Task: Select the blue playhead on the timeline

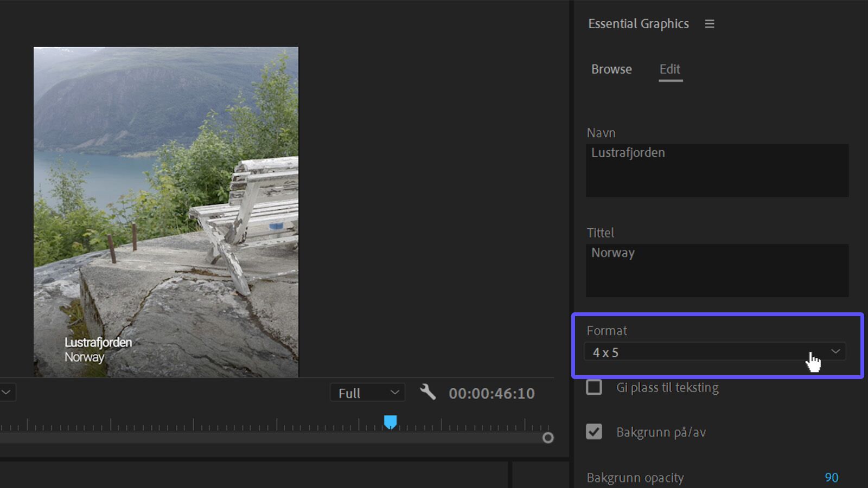Action: [x=390, y=421]
